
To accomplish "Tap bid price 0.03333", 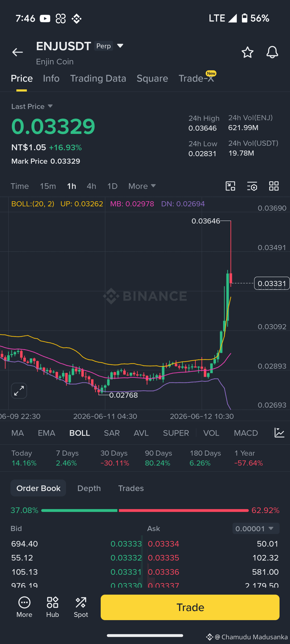I will pos(126,544).
